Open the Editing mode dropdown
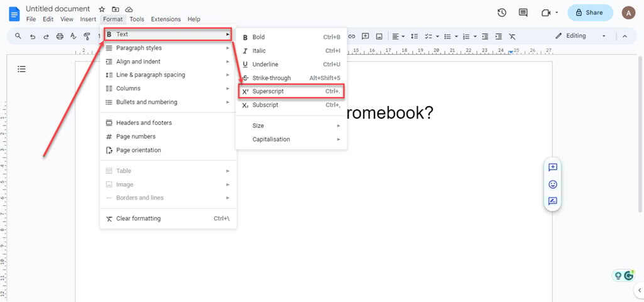The image size is (644, 302). 581,36
